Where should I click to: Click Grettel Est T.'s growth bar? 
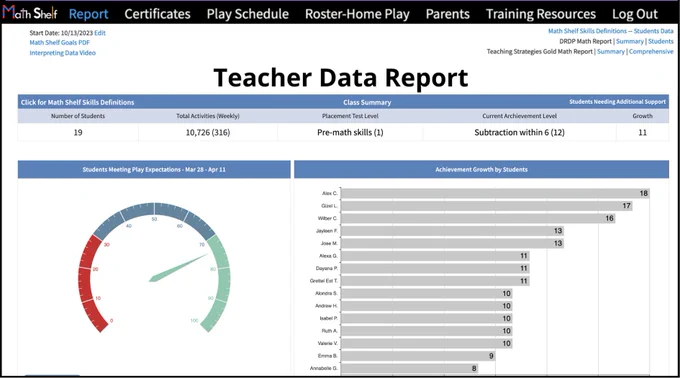coord(435,281)
